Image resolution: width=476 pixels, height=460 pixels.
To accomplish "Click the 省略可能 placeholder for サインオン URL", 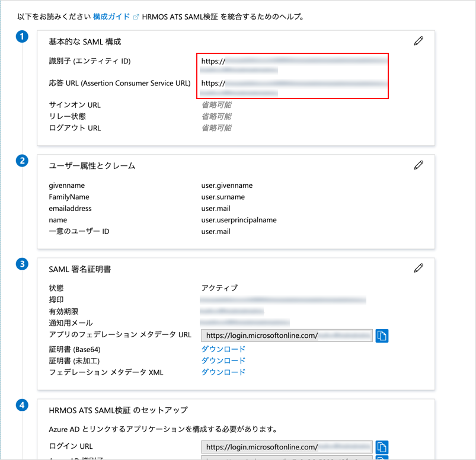I will point(216,105).
